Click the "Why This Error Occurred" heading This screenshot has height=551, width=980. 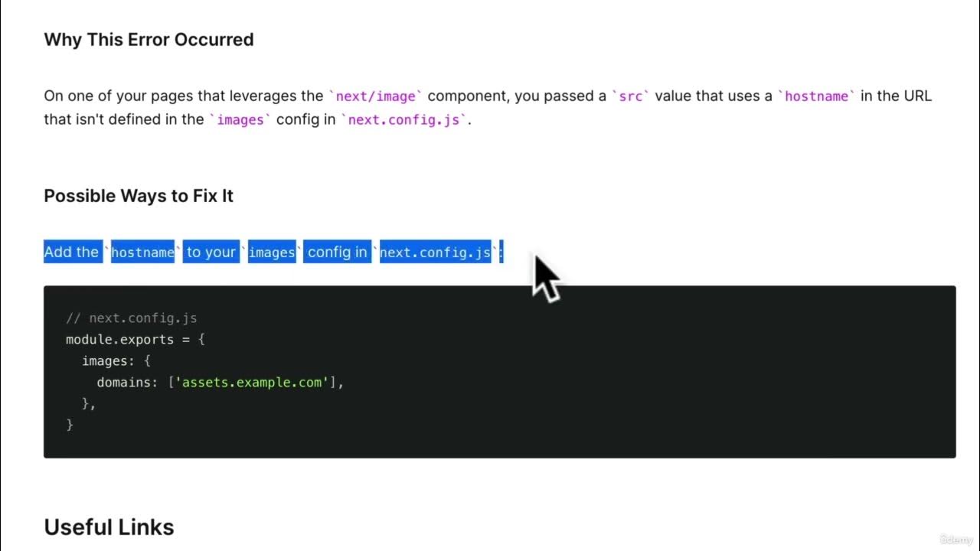149,40
